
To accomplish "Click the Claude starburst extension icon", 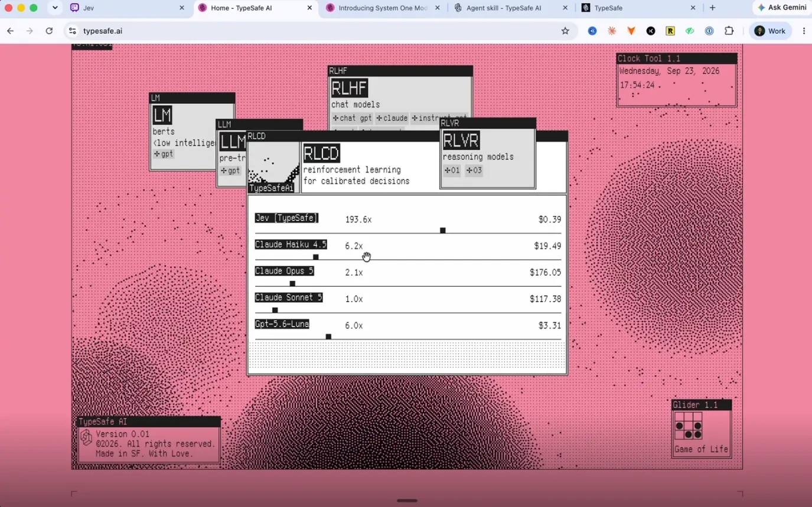I will point(612,31).
